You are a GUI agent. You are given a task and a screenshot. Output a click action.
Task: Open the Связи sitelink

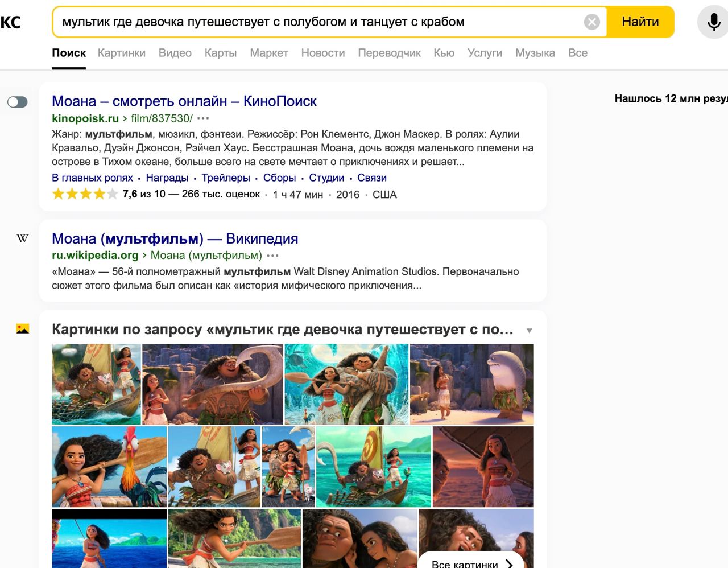(372, 178)
